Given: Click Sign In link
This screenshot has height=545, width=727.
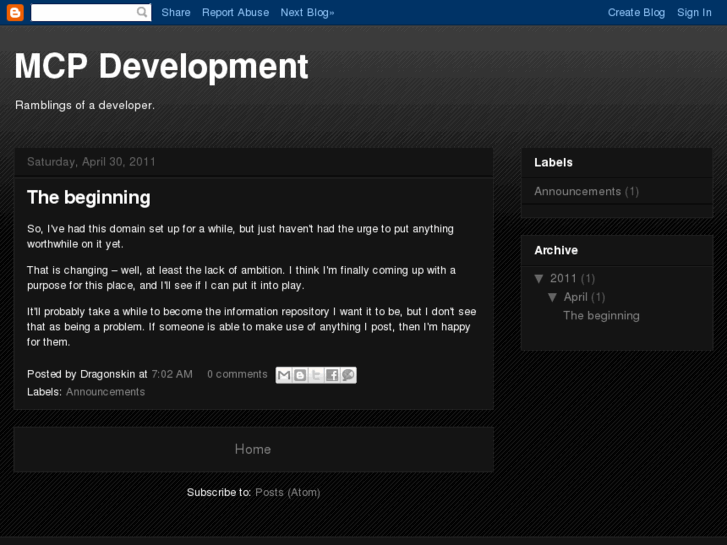Looking at the screenshot, I should click(x=694, y=12).
